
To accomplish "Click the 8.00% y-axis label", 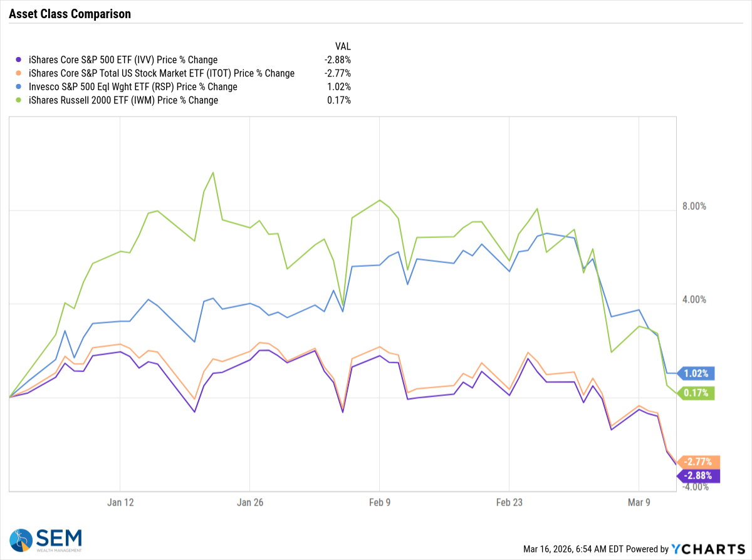I will pos(694,206).
